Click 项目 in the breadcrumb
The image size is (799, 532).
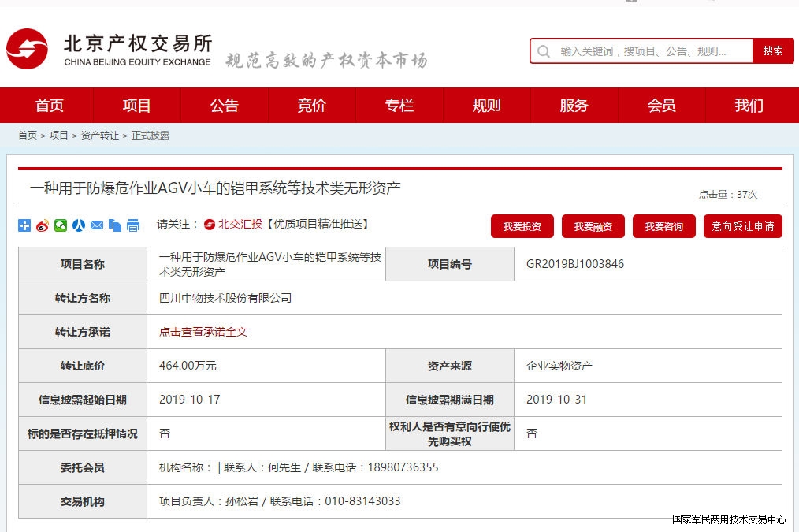[x=58, y=136]
